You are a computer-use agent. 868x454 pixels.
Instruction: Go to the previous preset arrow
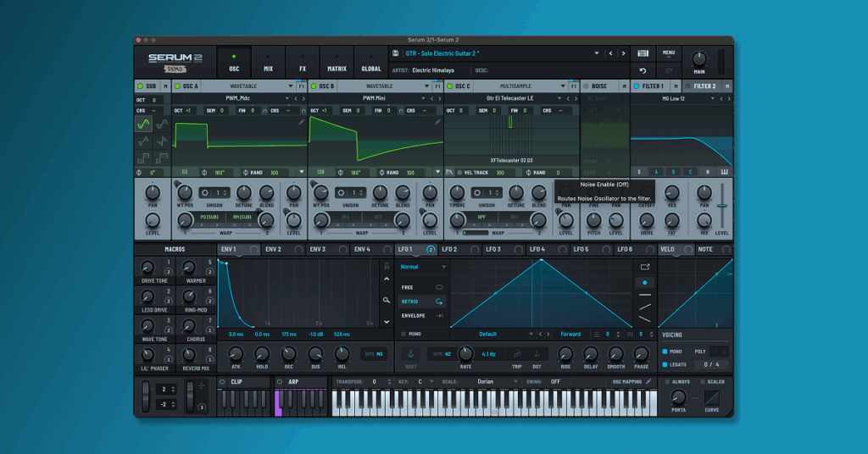click(x=610, y=53)
